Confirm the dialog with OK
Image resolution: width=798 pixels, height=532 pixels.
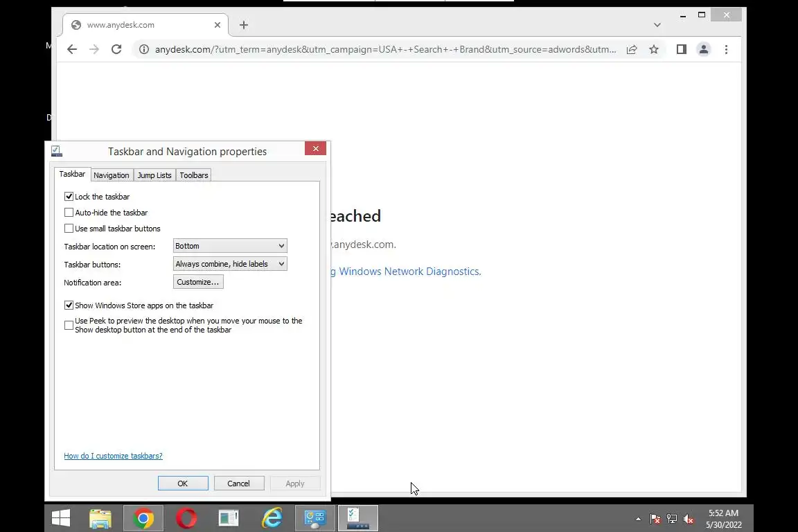point(183,483)
